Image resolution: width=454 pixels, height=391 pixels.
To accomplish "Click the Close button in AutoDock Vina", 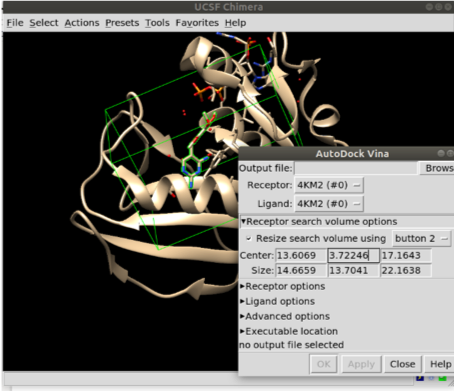I will pyautogui.click(x=403, y=364).
